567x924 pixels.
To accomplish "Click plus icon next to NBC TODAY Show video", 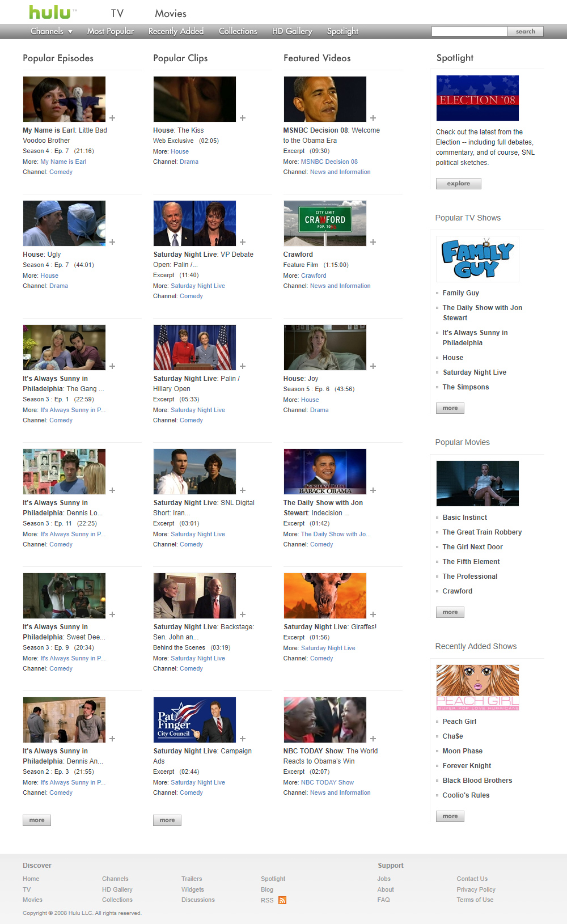I will [373, 739].
